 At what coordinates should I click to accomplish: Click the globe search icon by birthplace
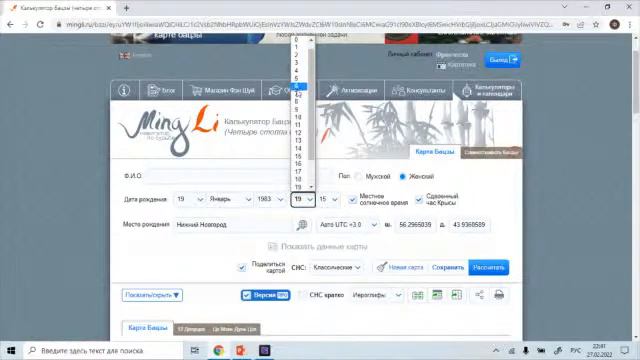point(302,225)
